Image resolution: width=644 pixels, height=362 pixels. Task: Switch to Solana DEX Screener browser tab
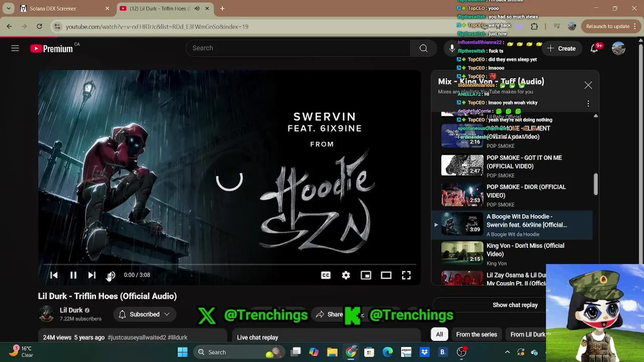tap(63, 9)
